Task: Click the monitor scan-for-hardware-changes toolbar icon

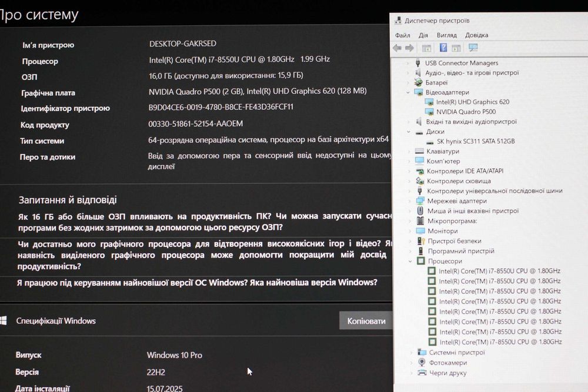Action: pyautogui.click(x=473, y=48)
